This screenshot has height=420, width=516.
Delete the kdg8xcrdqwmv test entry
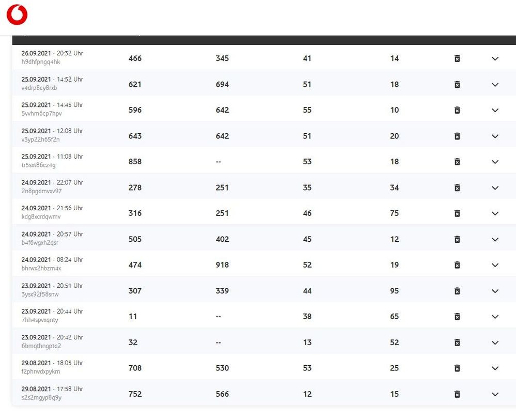click(x=457, y=214)
